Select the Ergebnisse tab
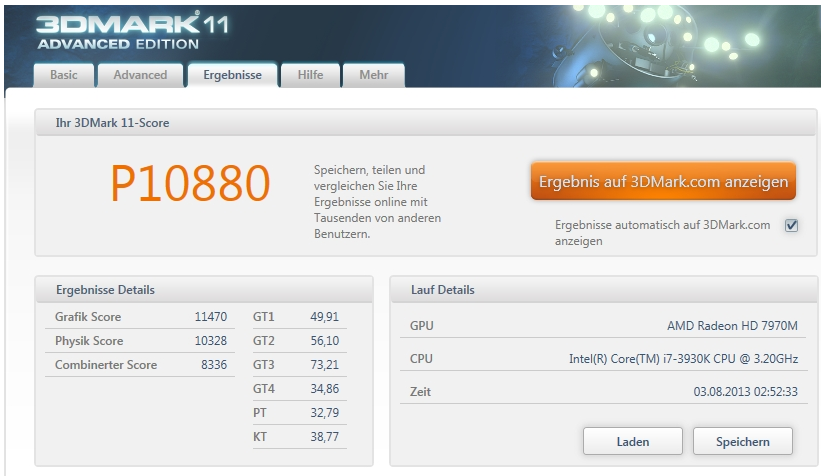The image size is (821, 476). pyautogui.click(x=232, y=76)
